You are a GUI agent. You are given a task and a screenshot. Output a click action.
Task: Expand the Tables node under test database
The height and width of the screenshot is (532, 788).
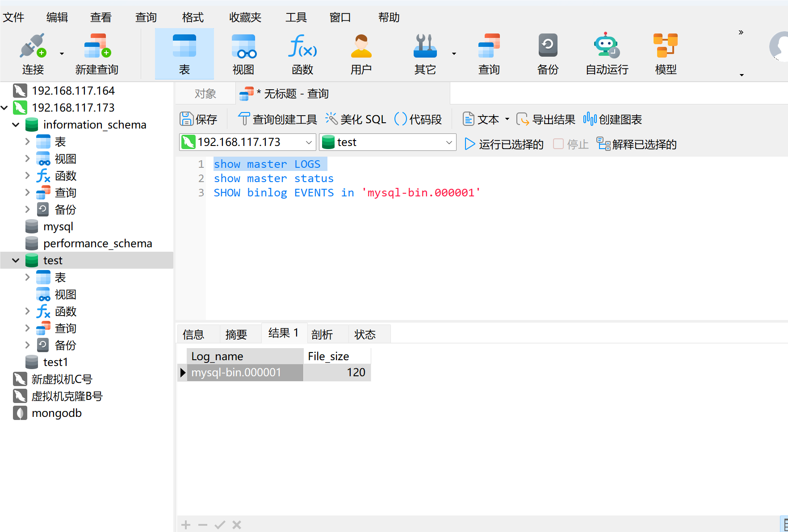tap(28, 278)
